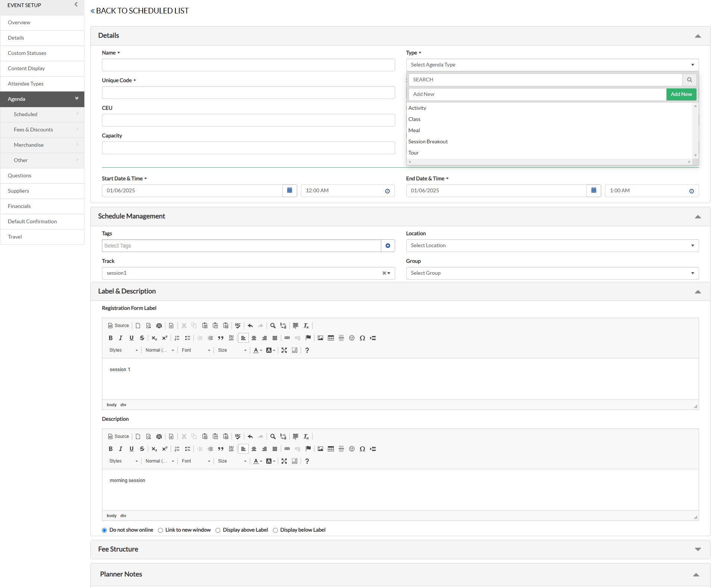Select the Do not show online option

(x=105, y=531)
